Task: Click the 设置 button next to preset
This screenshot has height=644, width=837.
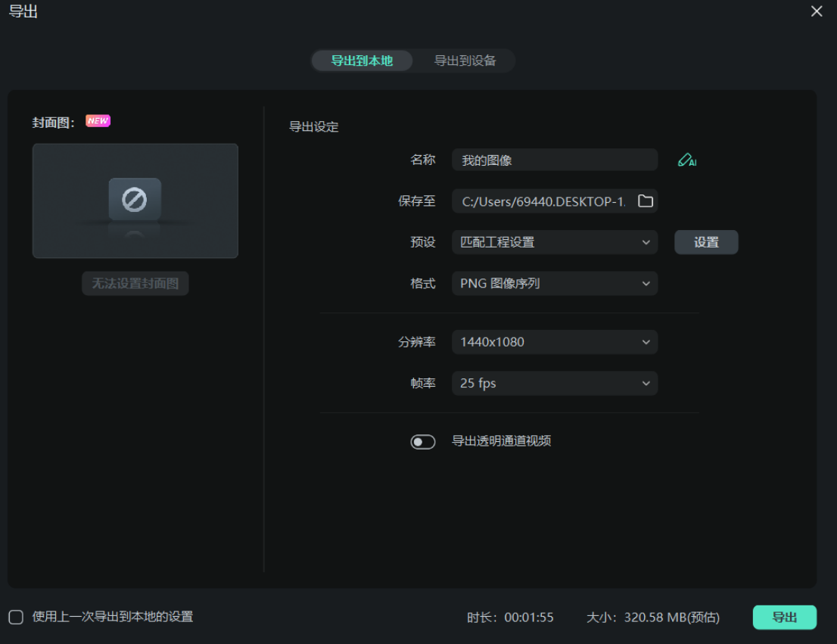Action: tap(706, 241)
